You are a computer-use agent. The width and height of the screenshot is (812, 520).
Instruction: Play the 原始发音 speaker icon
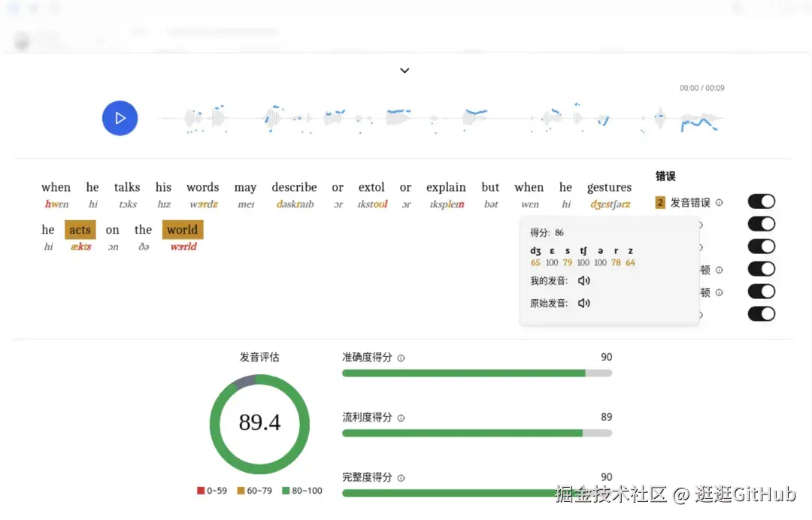(583, 303)
